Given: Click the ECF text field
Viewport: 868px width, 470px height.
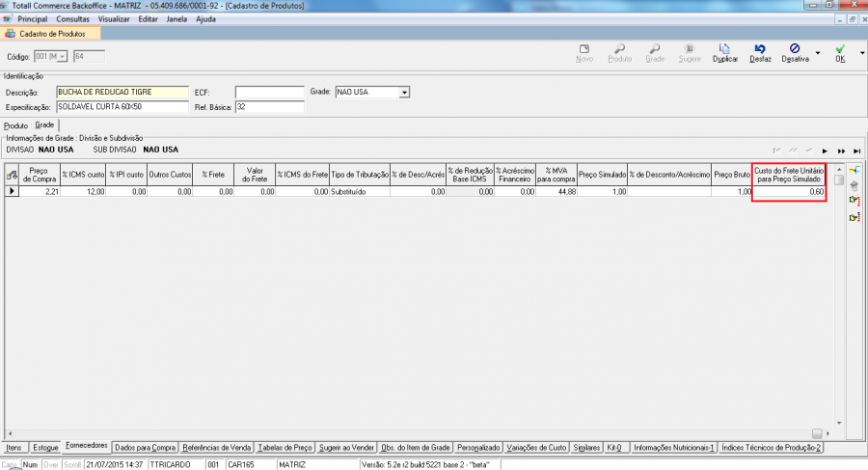Looking at the screenshot, I should [x=269, y=93].
